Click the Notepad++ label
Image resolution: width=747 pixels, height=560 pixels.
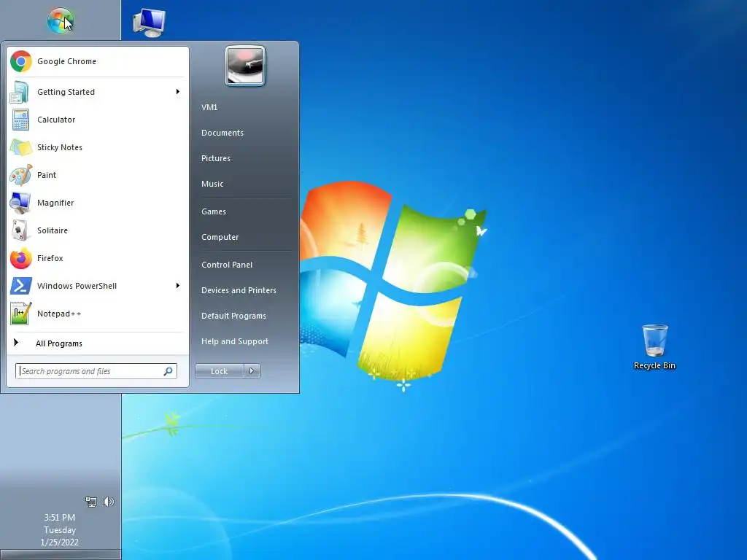click(59, 314)
